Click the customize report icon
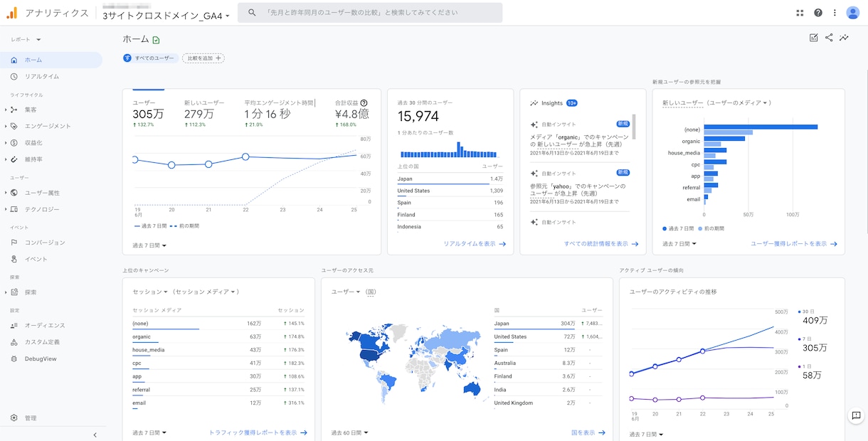 coord(814,38)
